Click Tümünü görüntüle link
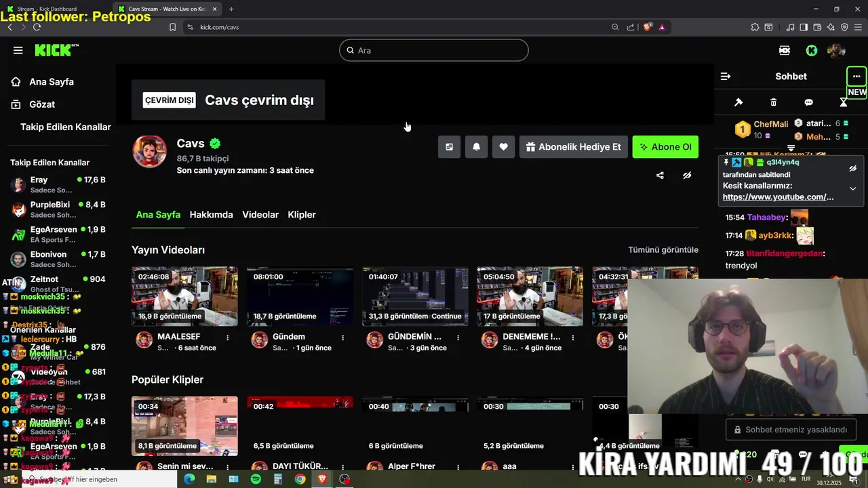The width and height of the screenshot is (868, 488). (x=663, y=250)
